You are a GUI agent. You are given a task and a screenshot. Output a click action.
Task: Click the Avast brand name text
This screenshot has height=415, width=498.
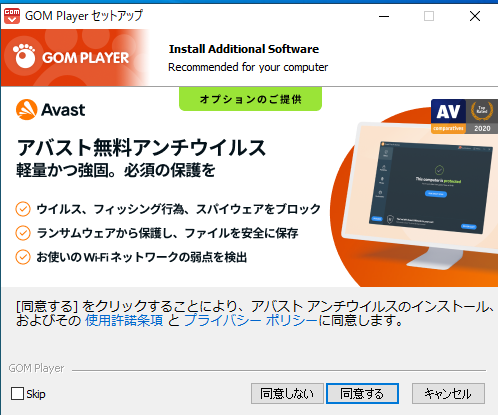tap(63, 110)
